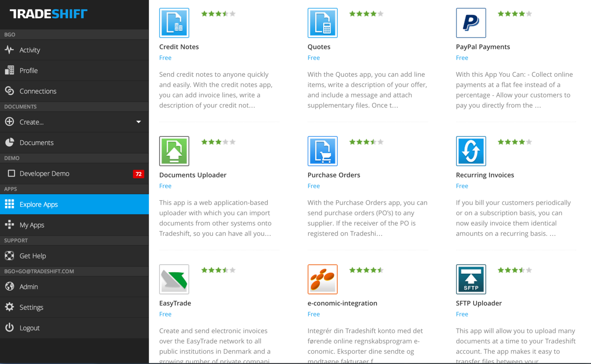The image size is (591, 364).
Task: Click the Credit Notes title
Action: 179,47
